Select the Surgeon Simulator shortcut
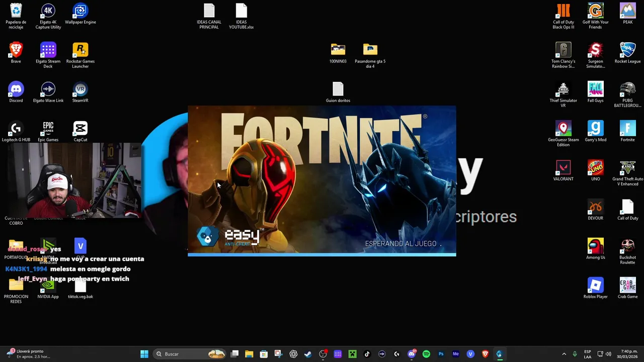The width and height of the screenshot is (644, 362). [x=596, y=55]
